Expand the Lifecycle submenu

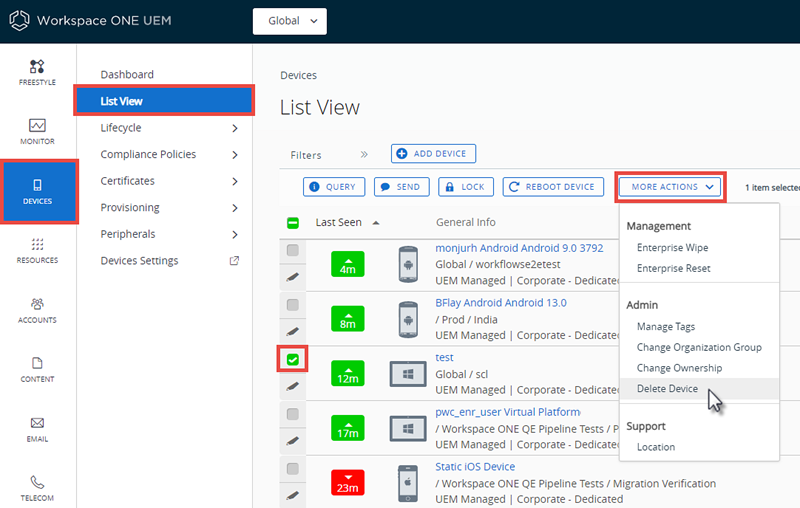coord(235,128)
